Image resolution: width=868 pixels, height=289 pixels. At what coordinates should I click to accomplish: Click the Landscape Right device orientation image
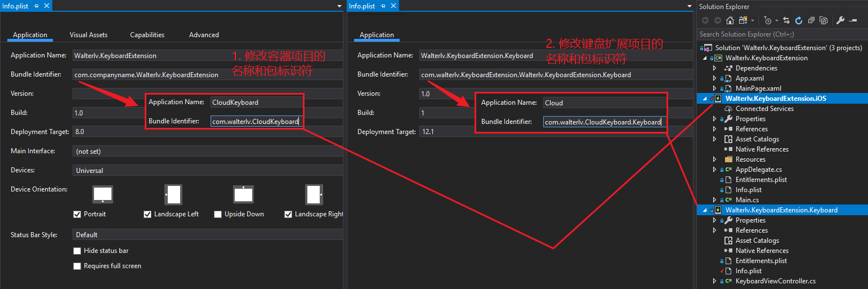[x=314, y=194]
